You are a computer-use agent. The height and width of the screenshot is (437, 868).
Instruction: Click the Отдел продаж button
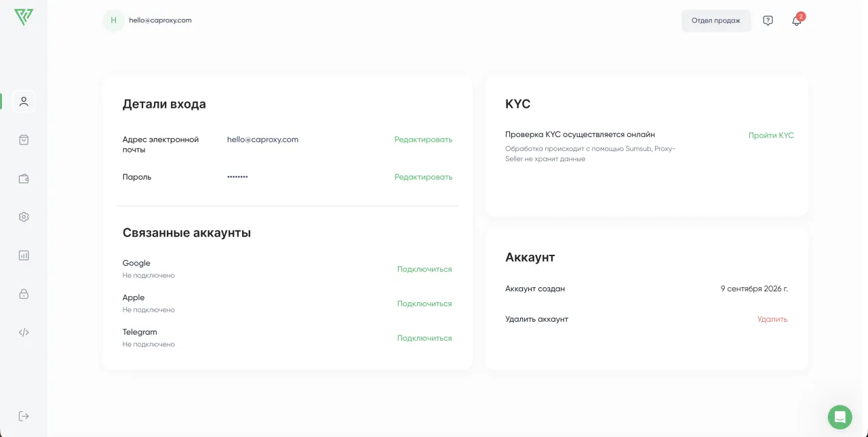click(x=716, y=20)
